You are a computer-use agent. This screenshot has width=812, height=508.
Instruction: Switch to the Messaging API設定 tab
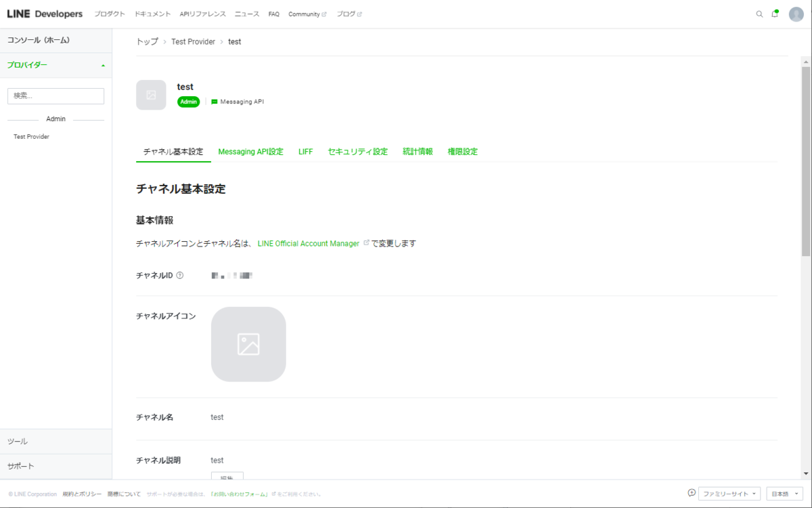click(x=251, y=152)
